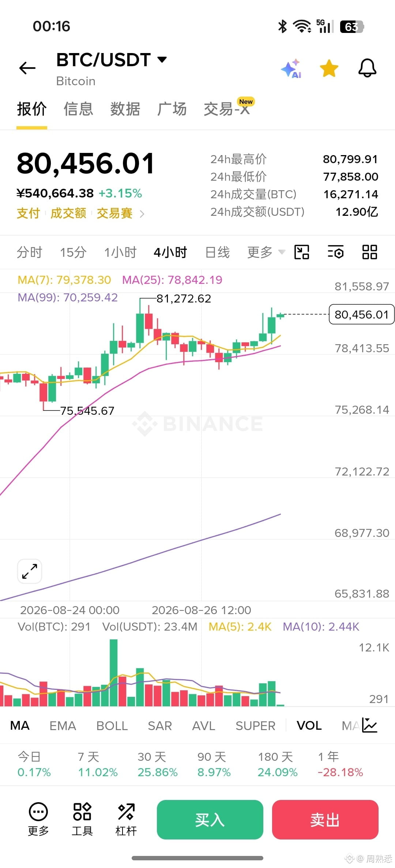
Task: Open the 更多 bottom menu icon
Action: tap(38, 819)
